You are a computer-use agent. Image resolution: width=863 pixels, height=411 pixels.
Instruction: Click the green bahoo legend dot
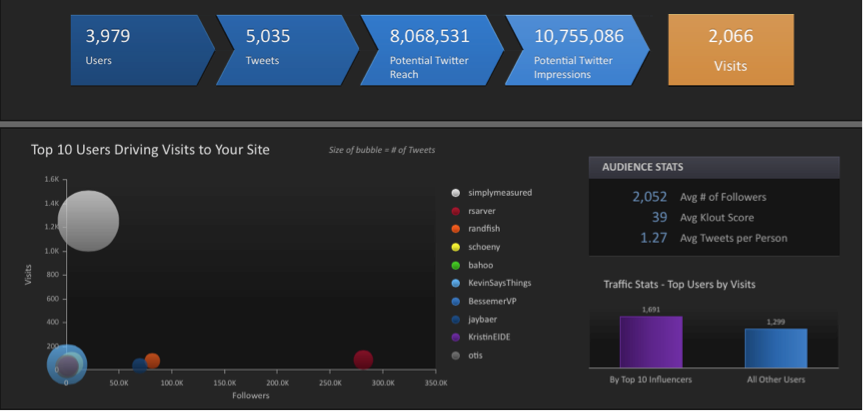(455, 265)
